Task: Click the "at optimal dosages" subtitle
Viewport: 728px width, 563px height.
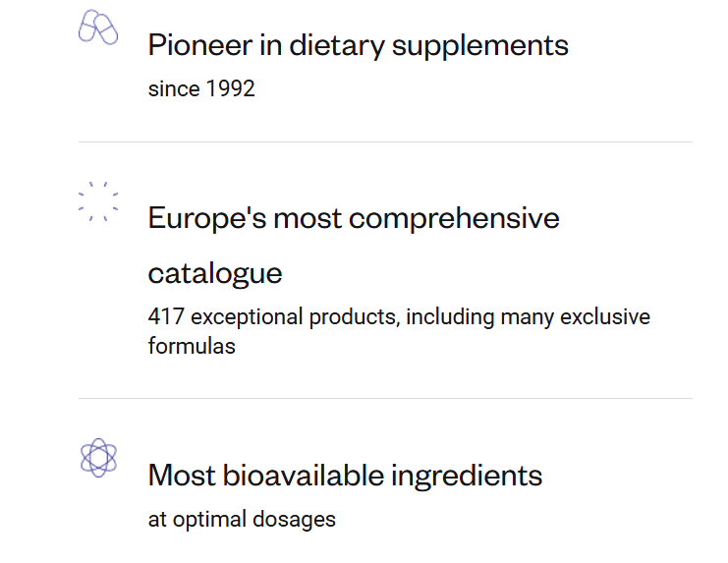Action: click(242, 519)
